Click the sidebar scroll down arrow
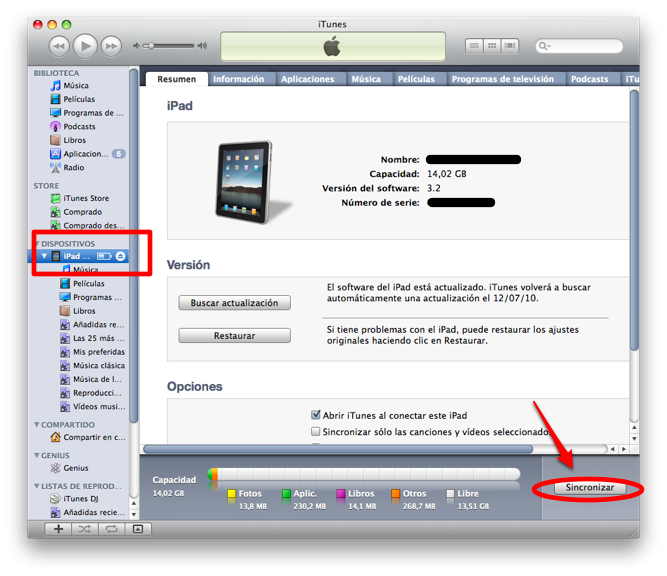Screen dimensions: 667x576 click(134, 514)
